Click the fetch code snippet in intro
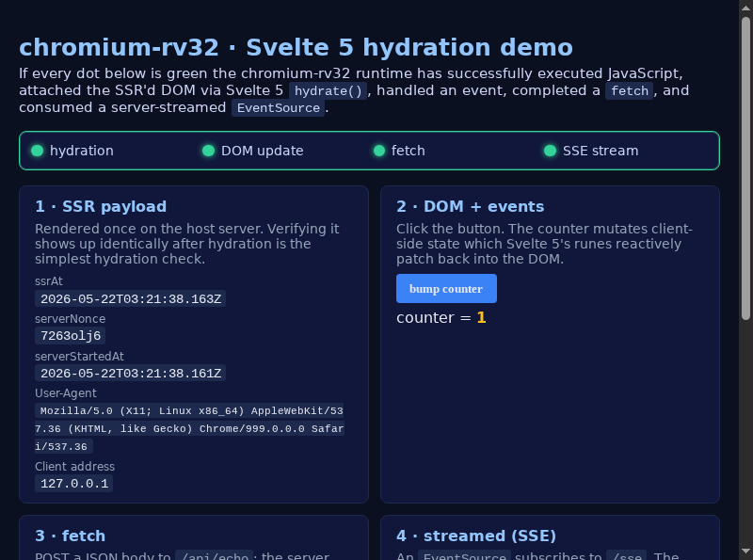Viewport: 753px width, 560px height. click(x=629, y=90)
